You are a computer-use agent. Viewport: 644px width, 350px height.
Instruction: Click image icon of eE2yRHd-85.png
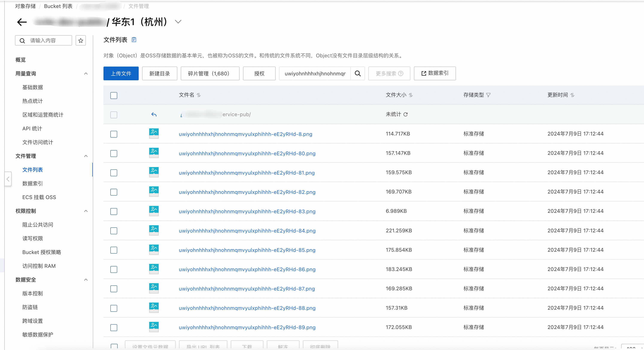pyautogui.click(x=154, y=250)
